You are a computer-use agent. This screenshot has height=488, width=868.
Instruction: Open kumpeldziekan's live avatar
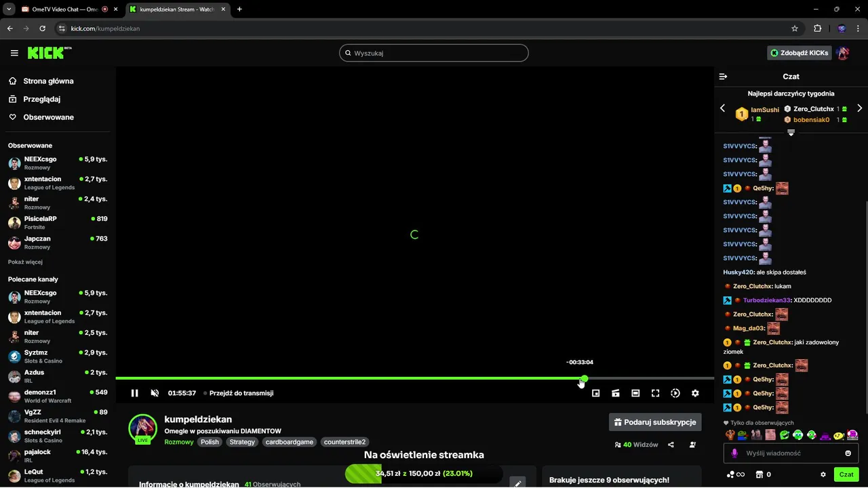[x=143, y=428]
